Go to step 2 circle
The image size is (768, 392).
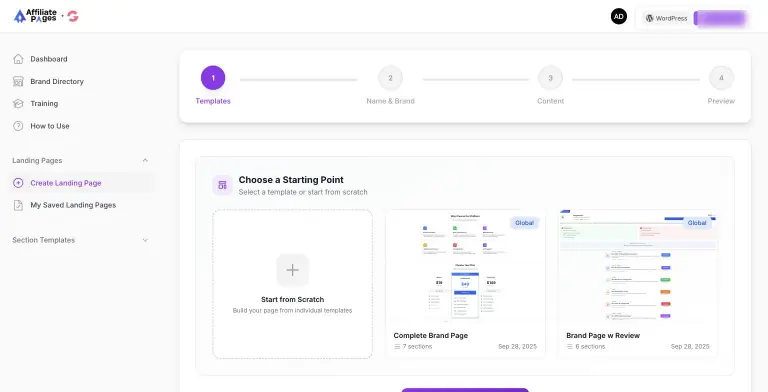point(390,78)
